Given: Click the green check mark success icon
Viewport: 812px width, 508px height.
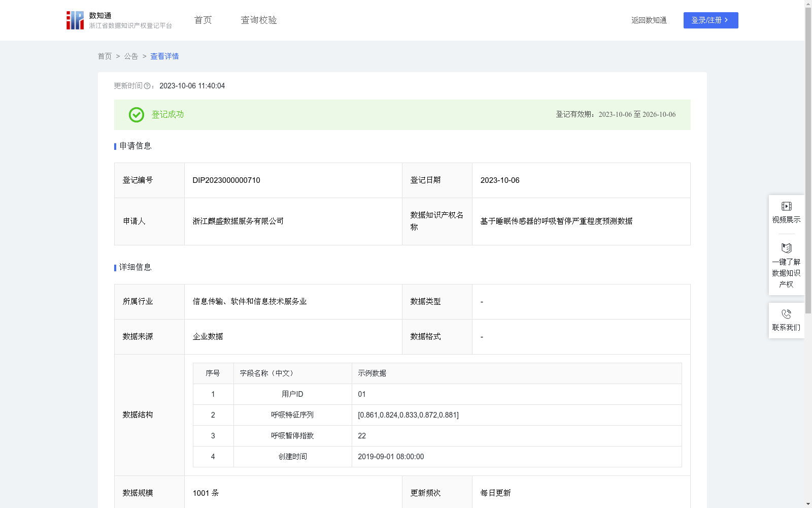Looking at the screenshot, I should [136, 115].
